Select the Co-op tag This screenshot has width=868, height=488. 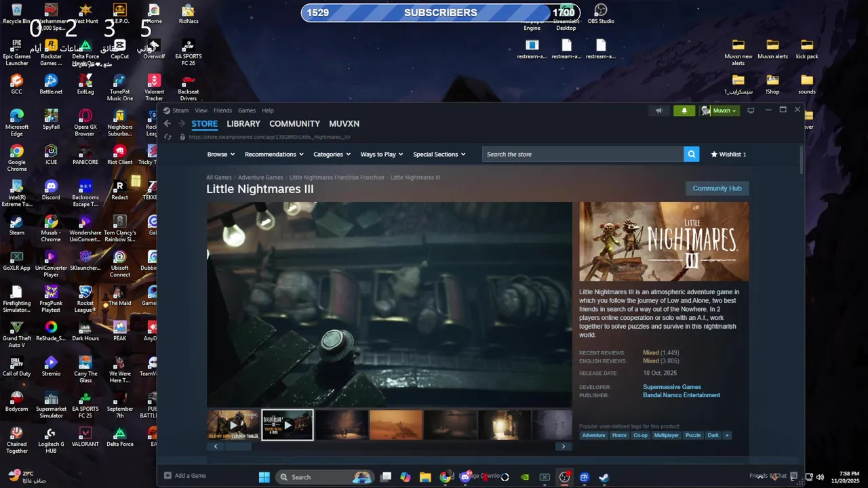pyautogui.click(x=640, y=435)
